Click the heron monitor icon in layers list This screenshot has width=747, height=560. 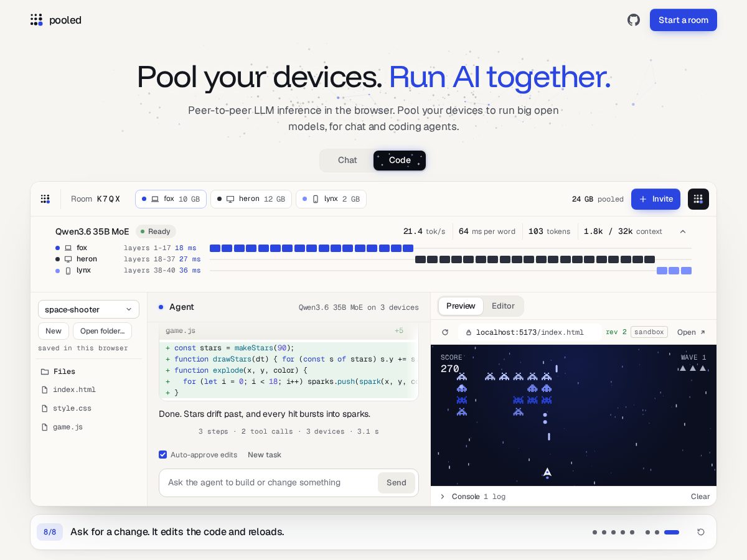click(68, 259)
